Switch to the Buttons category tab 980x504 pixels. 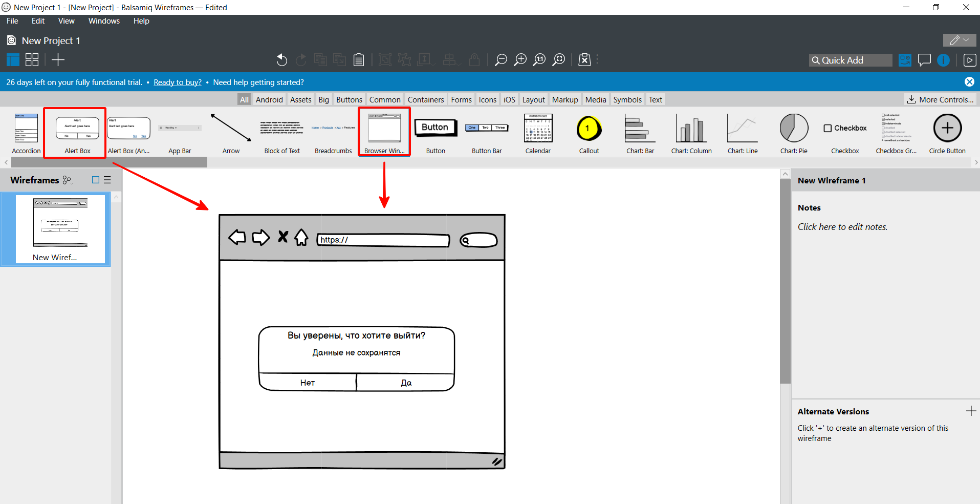[349, 99]
